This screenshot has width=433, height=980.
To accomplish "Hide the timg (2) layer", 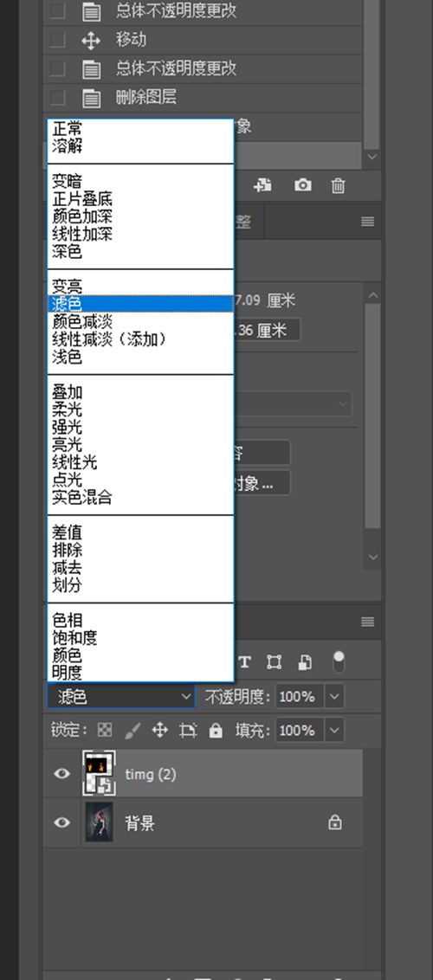I will pos(61,774).
